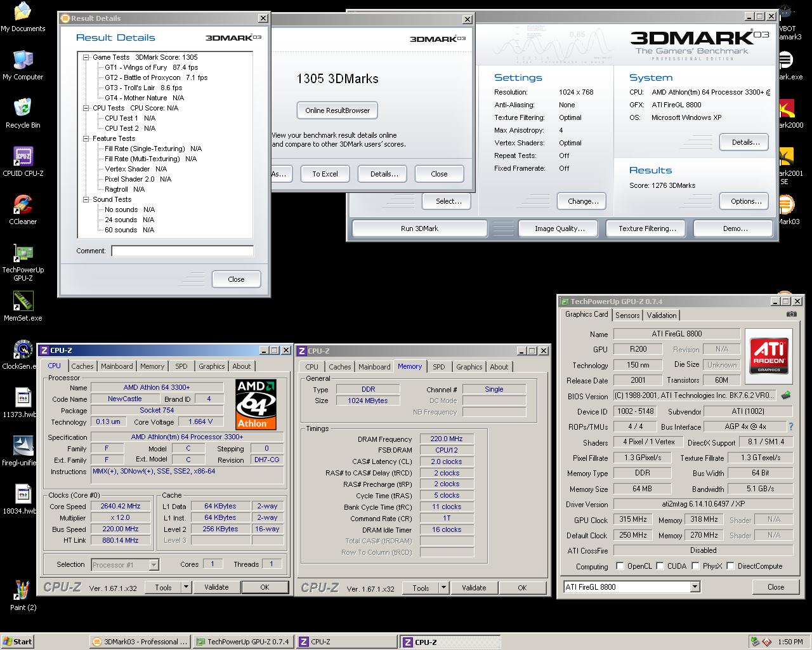812x650 pixels.
Task: Switch to Caches tab in left CPU-Z window
Action: point(82,366)
